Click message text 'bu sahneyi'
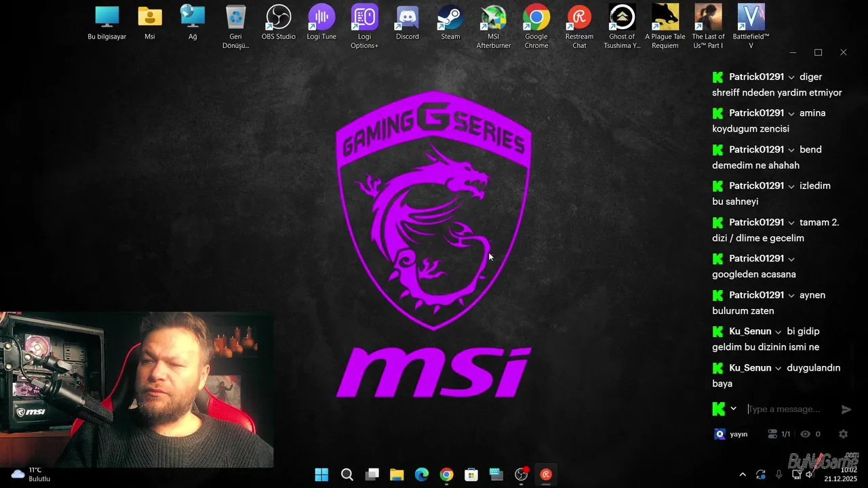The image size is (868, 488). [x=735, y=201]
